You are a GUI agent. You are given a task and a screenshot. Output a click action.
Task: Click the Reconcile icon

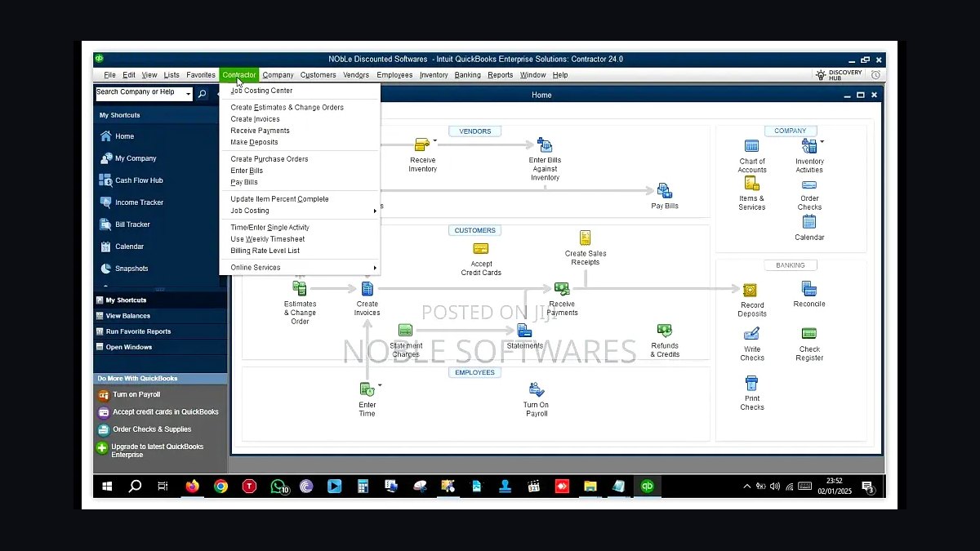tap(808, 289)
